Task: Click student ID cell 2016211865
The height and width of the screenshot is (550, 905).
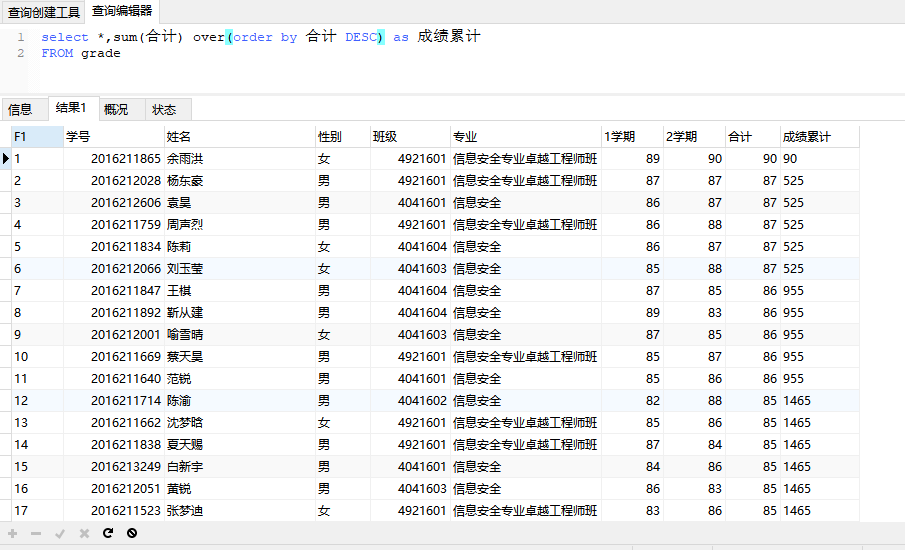Action: 114,159
